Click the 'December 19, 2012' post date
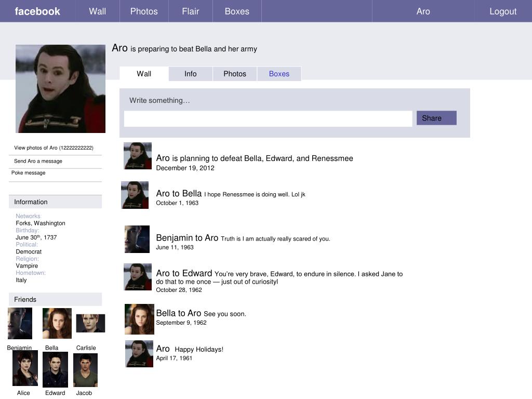 185,168
